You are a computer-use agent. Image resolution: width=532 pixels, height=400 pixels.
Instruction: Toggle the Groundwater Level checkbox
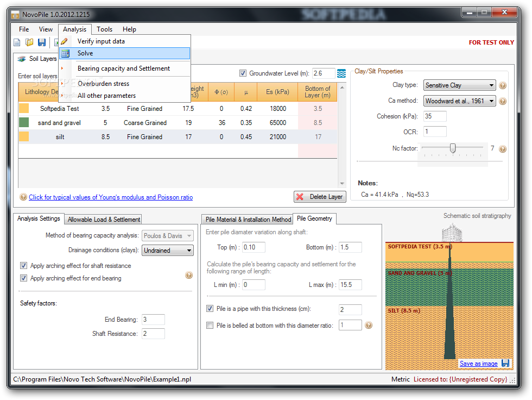point(243,73)
